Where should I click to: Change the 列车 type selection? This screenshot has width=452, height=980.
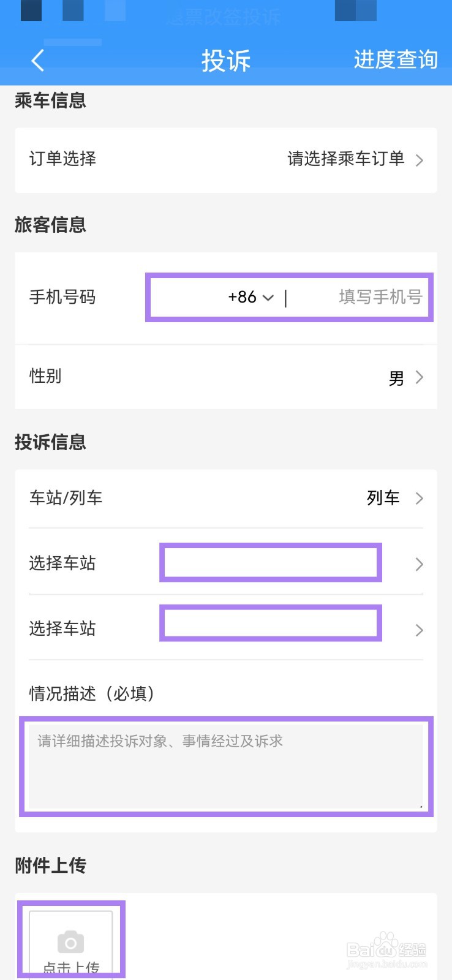pos(383,498)
